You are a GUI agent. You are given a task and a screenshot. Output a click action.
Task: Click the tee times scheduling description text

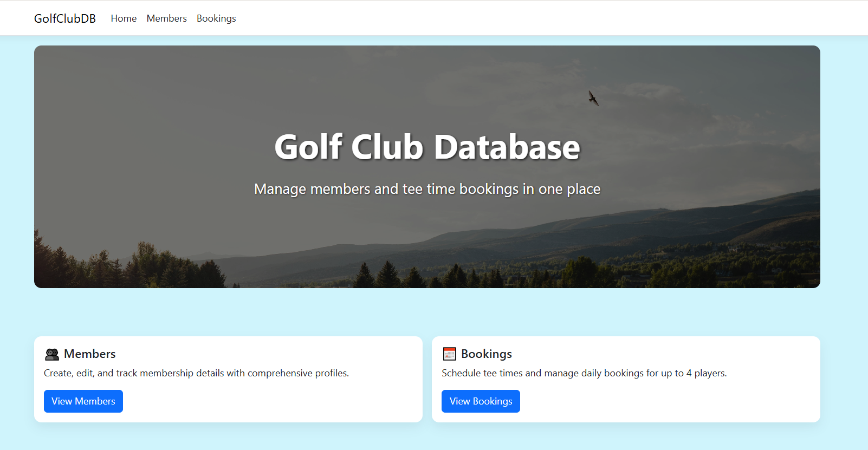coord(584,373)
